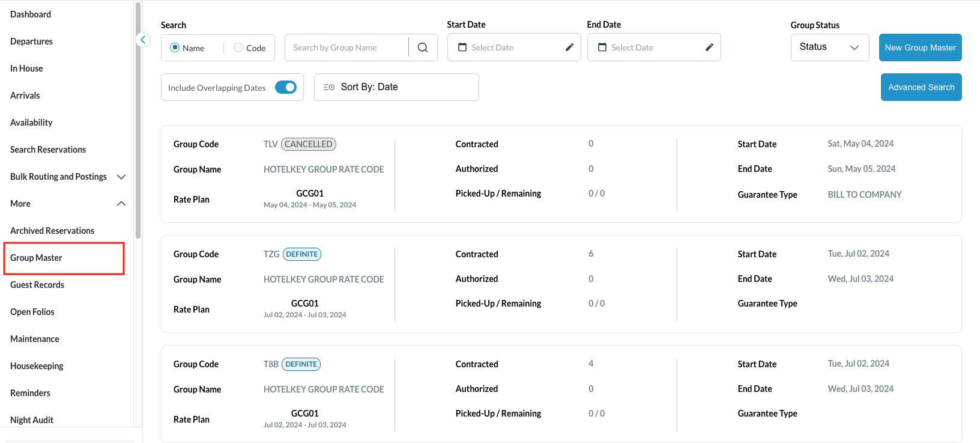Expand Bulk Routing and Postings menu
This screenshot has height=443, width=980.
tap(121, 177)
